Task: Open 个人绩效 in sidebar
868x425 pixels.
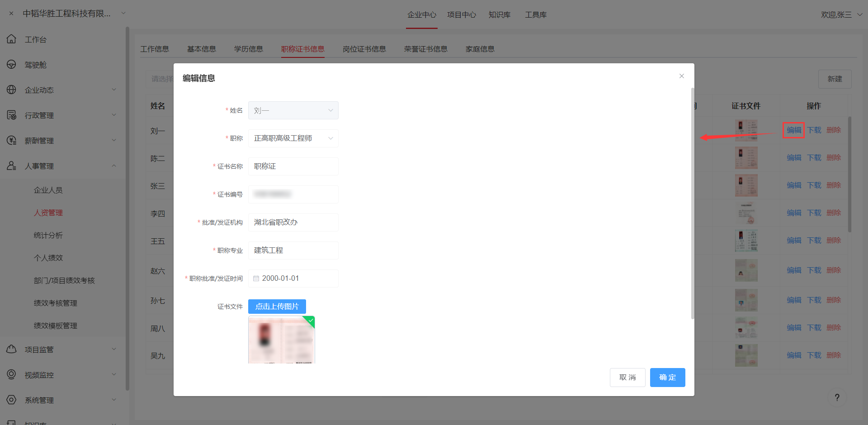Action: [48, 258]
